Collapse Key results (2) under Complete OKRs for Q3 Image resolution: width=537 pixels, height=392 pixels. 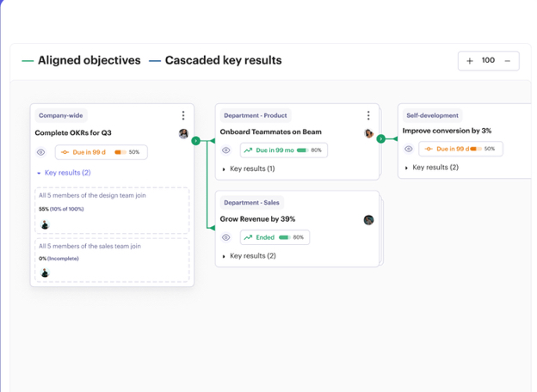[64, 173]
